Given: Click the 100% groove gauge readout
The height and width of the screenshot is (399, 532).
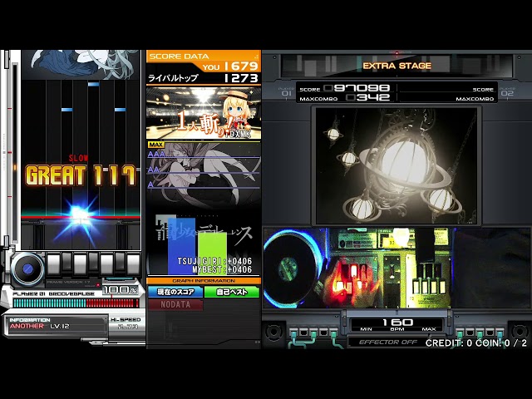Looking at the screenshot, I should [x=121, y=290].
